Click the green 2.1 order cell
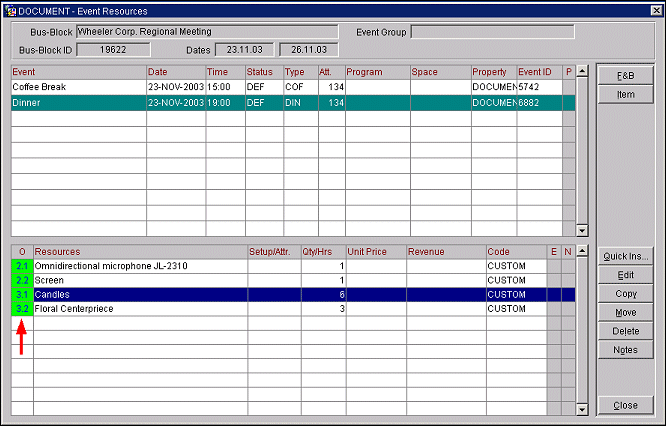The image size is (666, 426). (22, 267)
